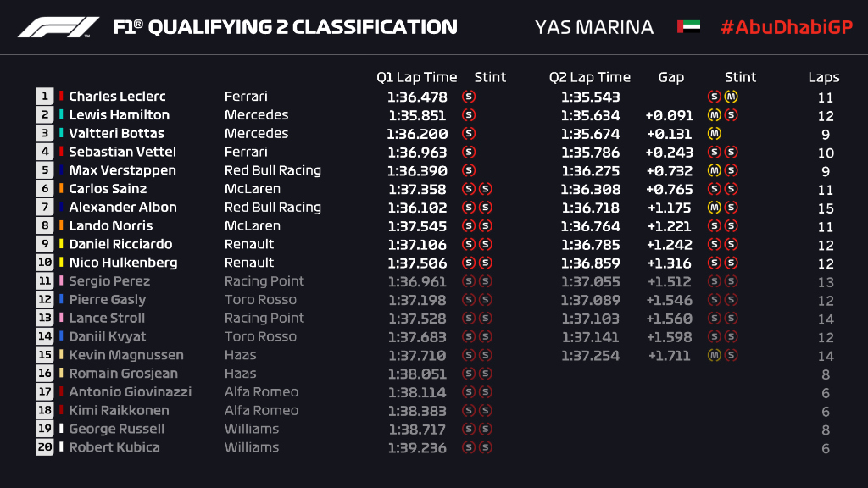The width and height of the screenshot is (868, 488).
Task: Select Lewis Hamilton's Q2 lap time 1:35.634
Action: [x=590, y=115]
